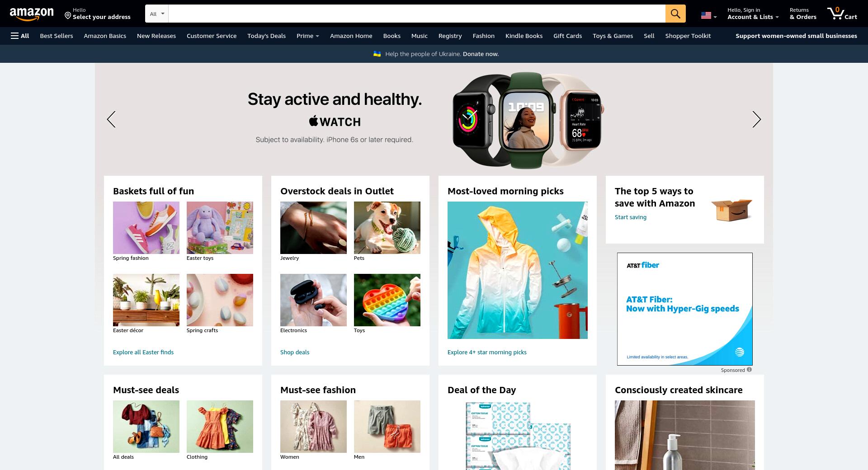Expand the search category All dropdown

click(x=157, y=14)
